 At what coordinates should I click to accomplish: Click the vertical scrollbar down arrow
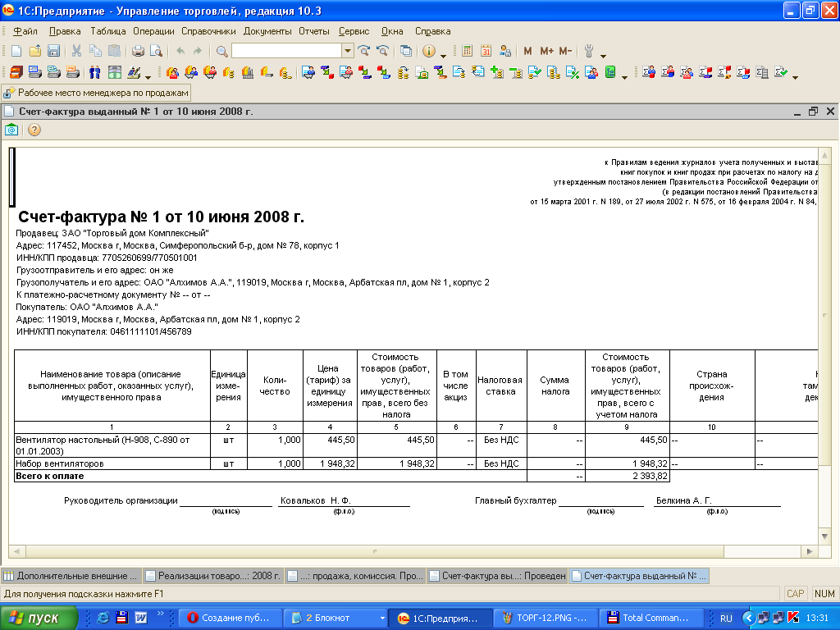[x=824, y=536]
